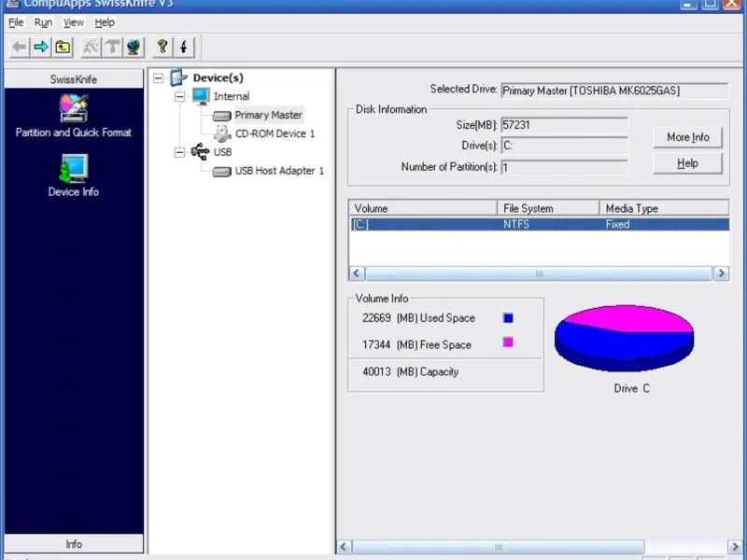Click the back arrow toolbar icon
The width and height of the screenshot is (747, 560).
(x=20, y=48)
